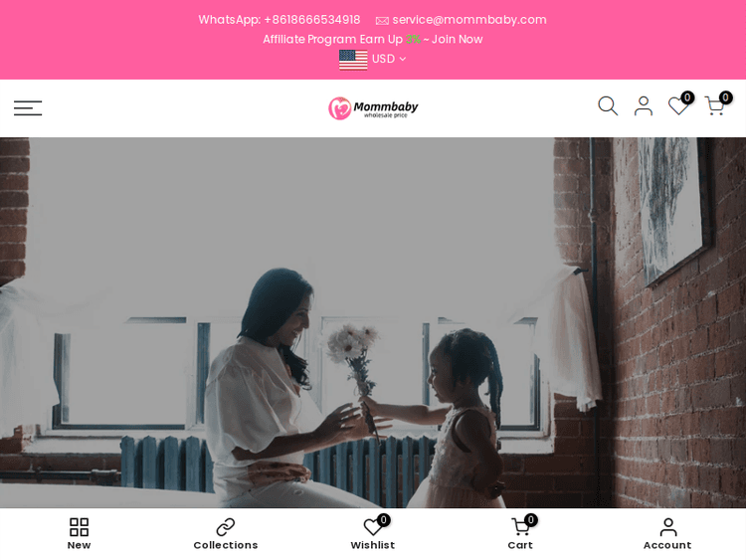
Task: Open the header user account icon
Action: tap(644, 105)
